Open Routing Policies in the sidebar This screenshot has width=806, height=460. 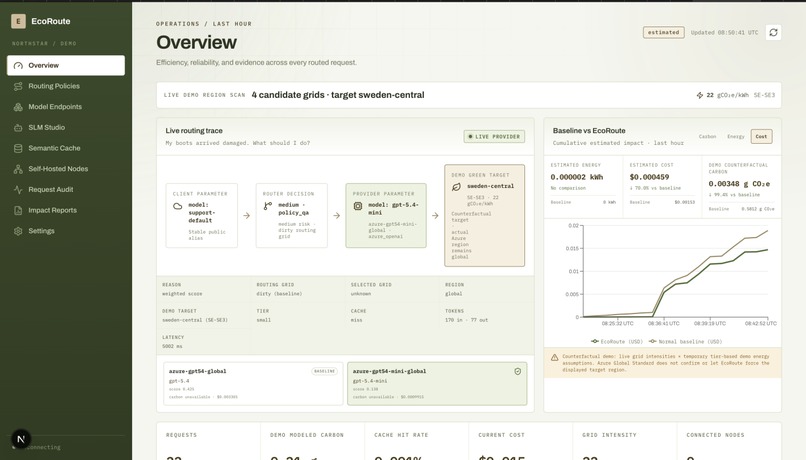[66, 86]
